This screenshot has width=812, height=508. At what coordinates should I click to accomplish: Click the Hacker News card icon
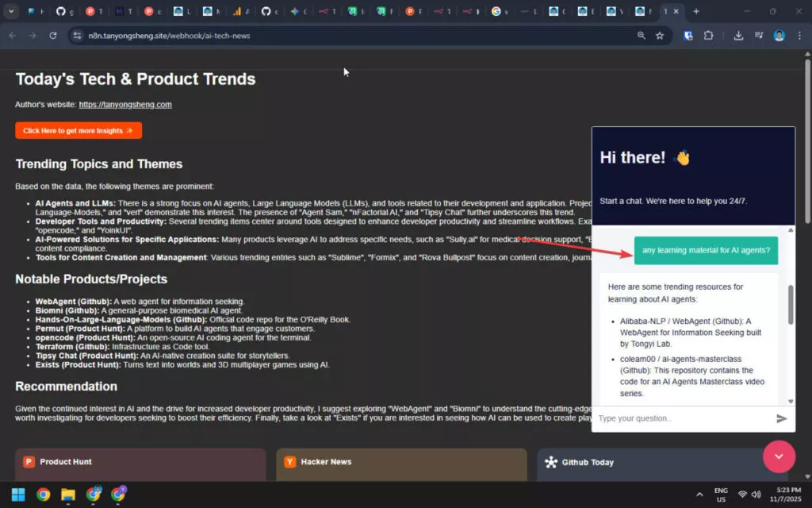289,462
